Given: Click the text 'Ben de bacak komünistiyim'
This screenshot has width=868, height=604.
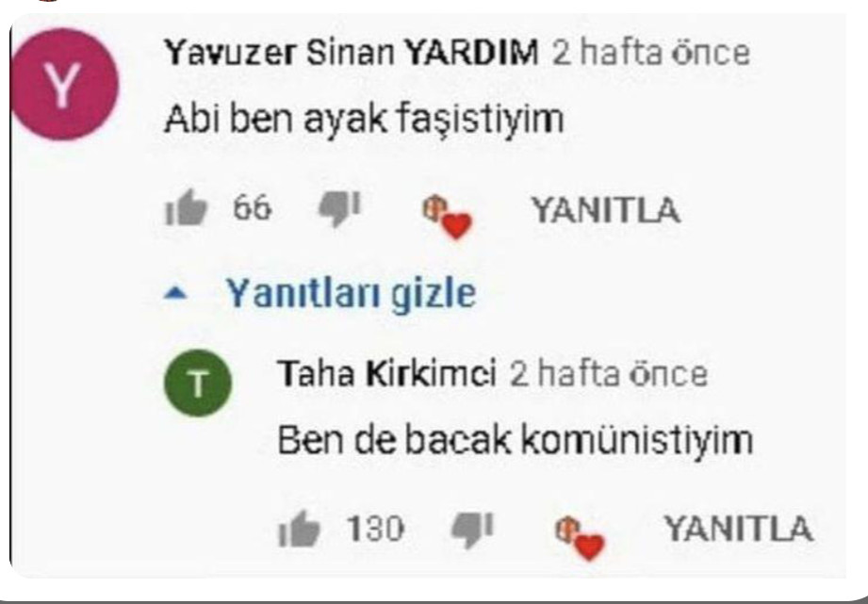Looking at the screenshot, I should pyautogui.click(x=515, y=440).
